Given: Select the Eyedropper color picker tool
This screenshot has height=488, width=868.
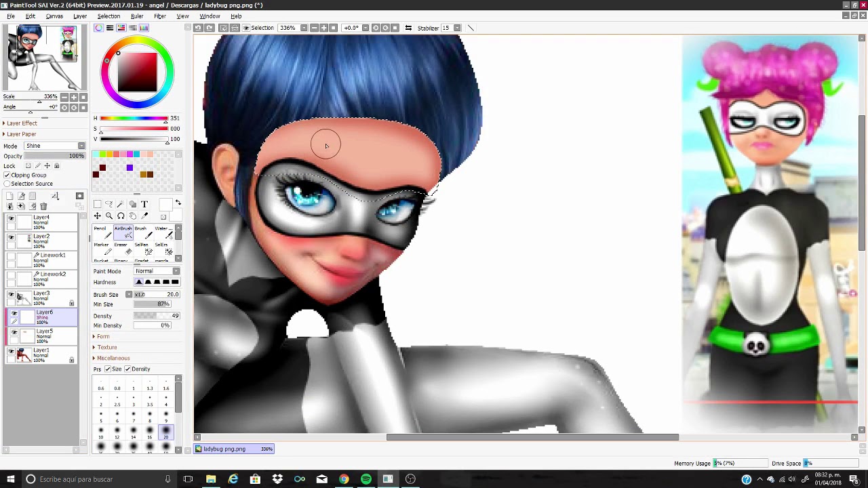Looking at the screenshot, I should pyautogui.click(x=144, y=216).
